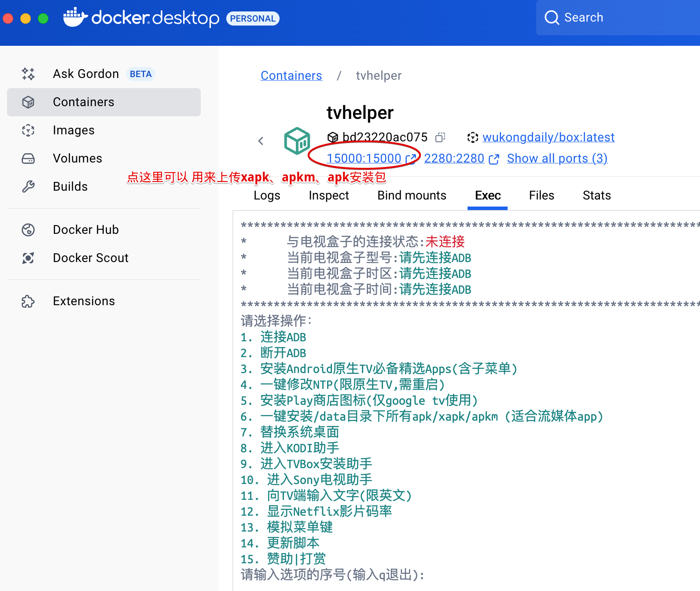Open Builds section

(x=104, y=186)
